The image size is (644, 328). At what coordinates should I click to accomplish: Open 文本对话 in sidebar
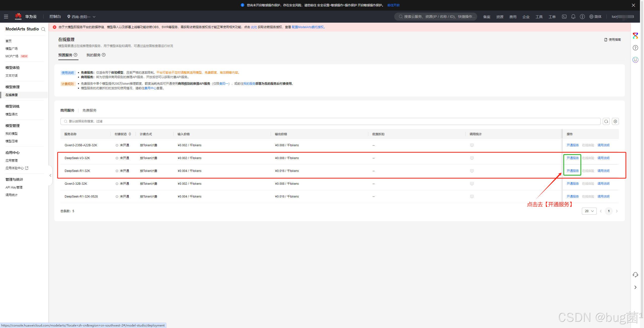[12, 76]
